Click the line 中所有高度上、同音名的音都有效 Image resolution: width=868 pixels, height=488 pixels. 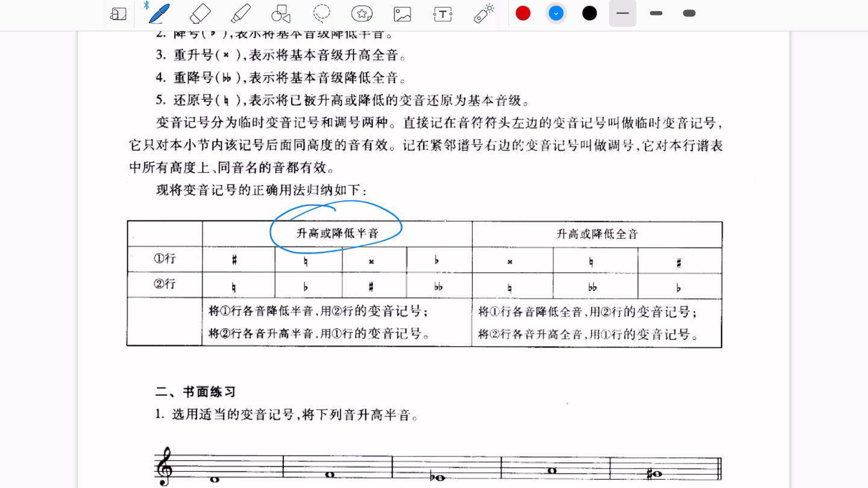(x=232, y=168)
